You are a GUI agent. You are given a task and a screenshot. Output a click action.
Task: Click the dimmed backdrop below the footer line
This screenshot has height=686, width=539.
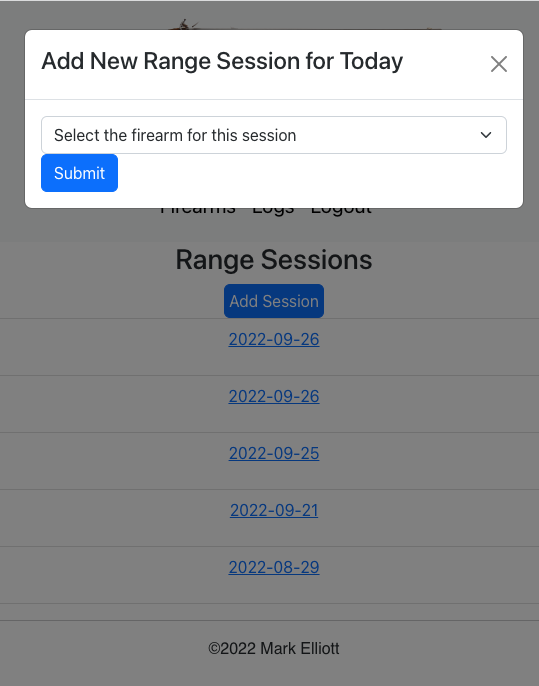tap(270, 674)
